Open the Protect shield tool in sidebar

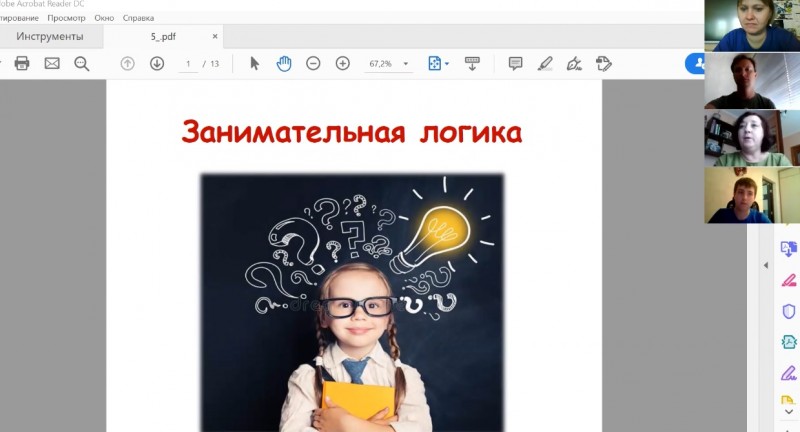tap(789, 311)
